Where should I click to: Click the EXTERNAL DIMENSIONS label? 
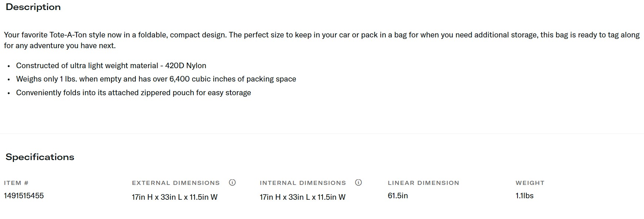click(176, 183)
